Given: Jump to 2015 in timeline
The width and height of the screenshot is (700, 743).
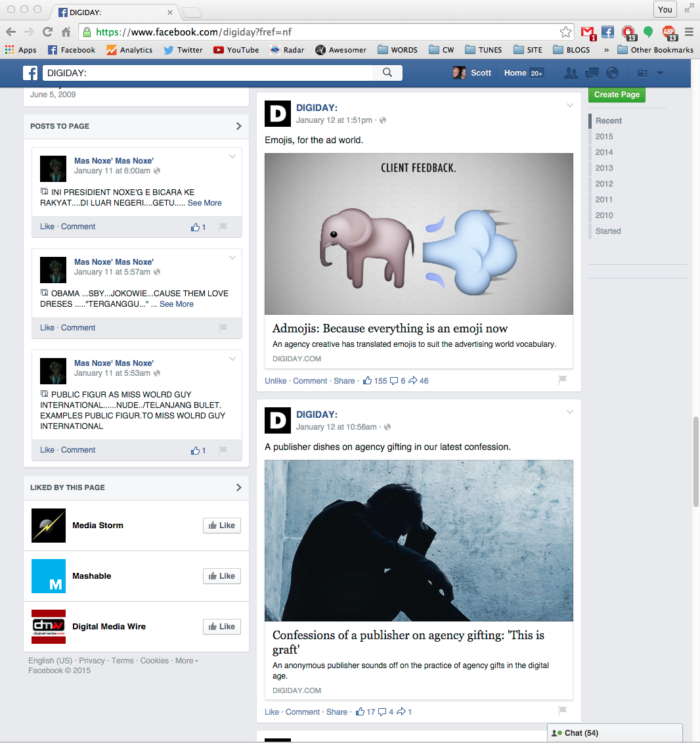Looking at the screenshot, I should point(604,137).
